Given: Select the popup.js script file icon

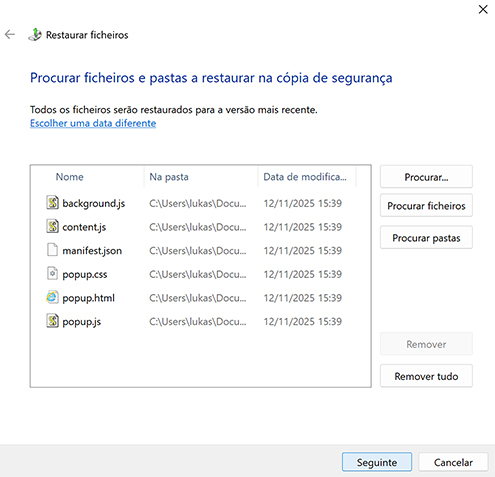Looking at the screenshot, I should coord(52,321).
